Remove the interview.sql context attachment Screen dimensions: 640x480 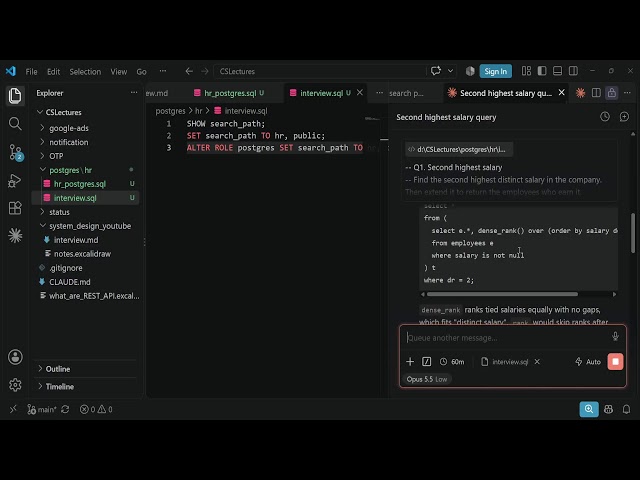pos(537,362)
